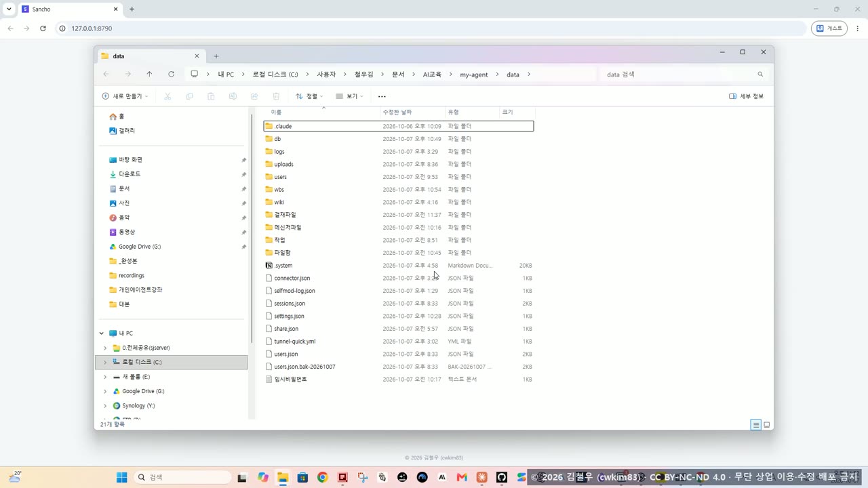Screen dimensions: 868x488
Task: Click the Cut scissors icon in Explorer toolbar
Action: click(167, 96)
